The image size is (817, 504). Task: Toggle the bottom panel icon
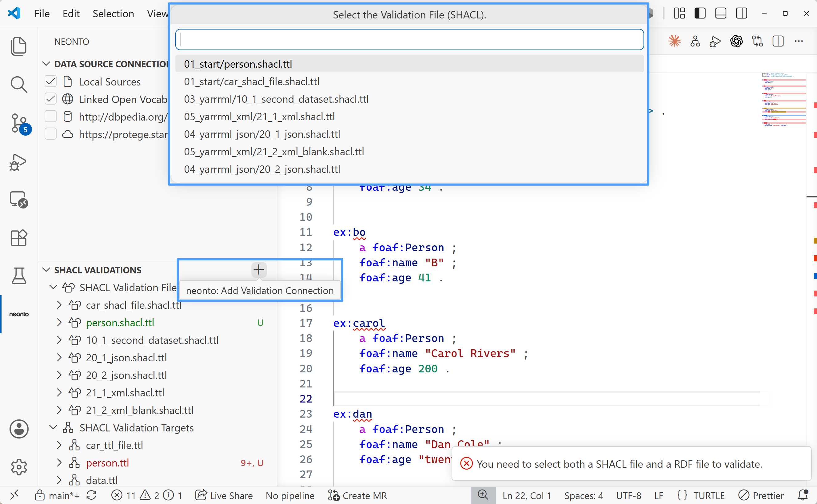coord(720,13)
